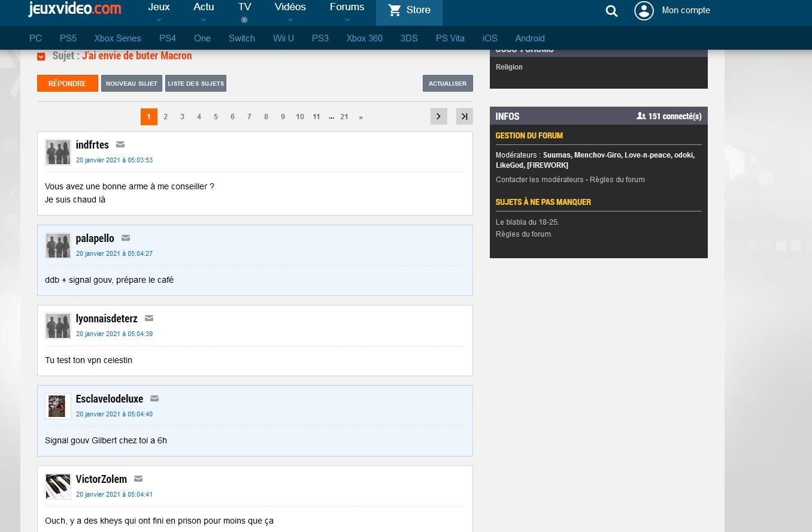
Task: Expand the Jeux menu dropdown
Action: click(159, 12)
